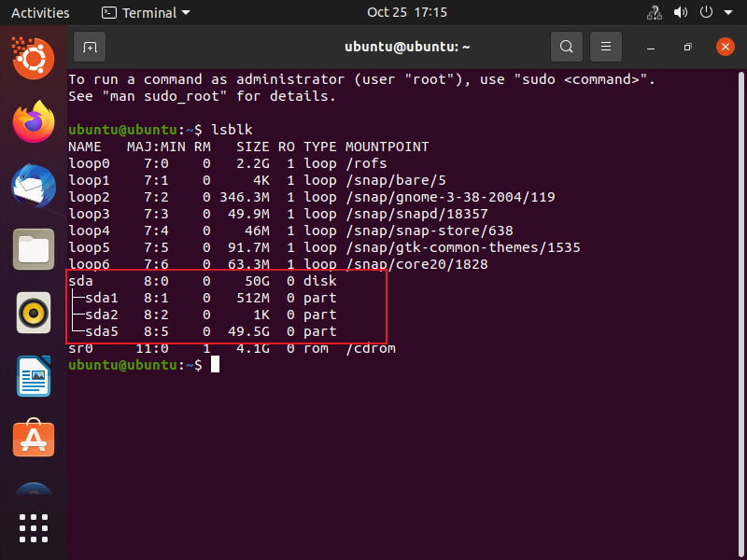Click the power icon in top bar
The width and height of the screenshot is (747, 560).
tap(705, 13)
